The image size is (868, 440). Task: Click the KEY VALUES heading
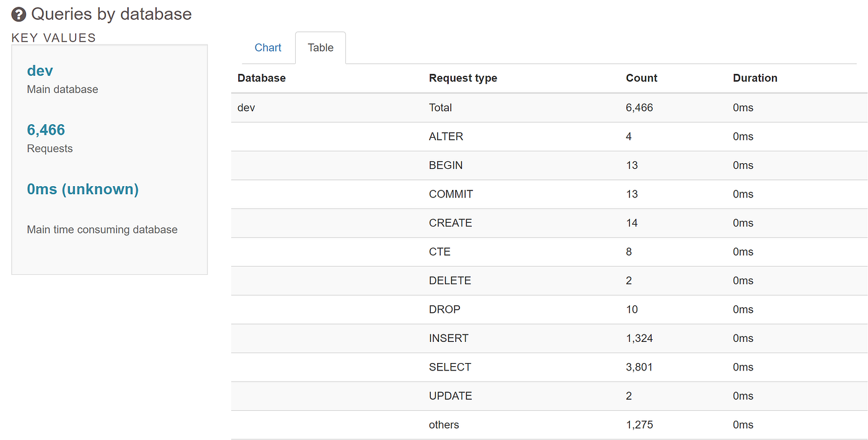(54, 38)
